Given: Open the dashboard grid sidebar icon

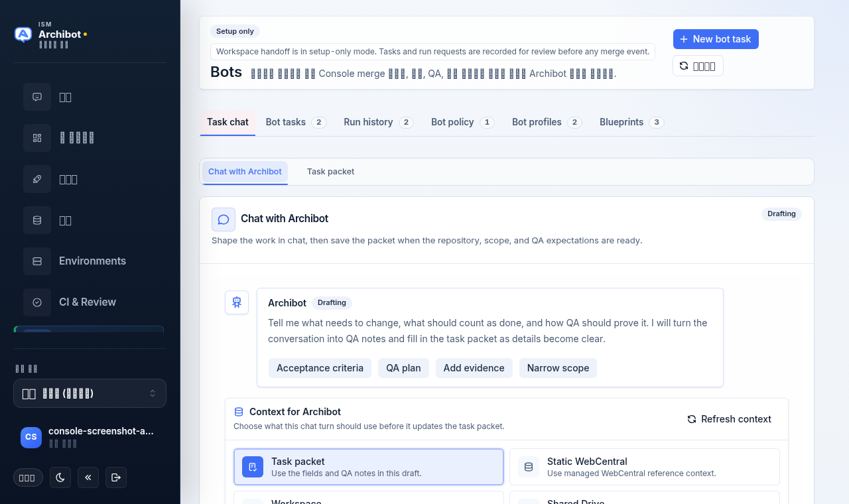Looking at the screenshot, I should [x=37, y=138].
